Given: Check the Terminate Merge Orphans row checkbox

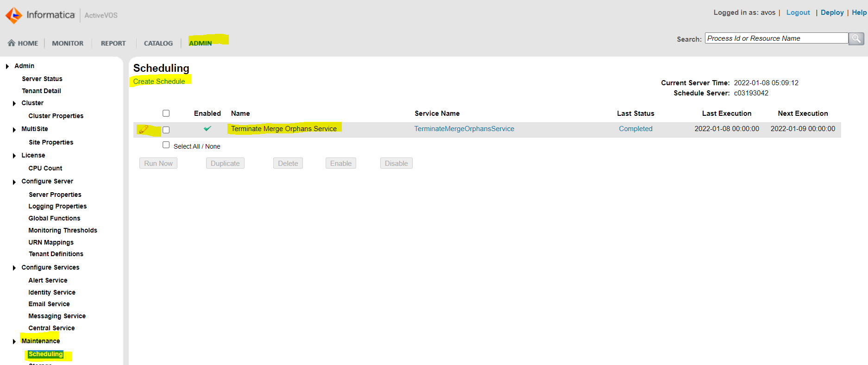Looking at the screenshot, I should pyautogui.click(x=166, y=130).
